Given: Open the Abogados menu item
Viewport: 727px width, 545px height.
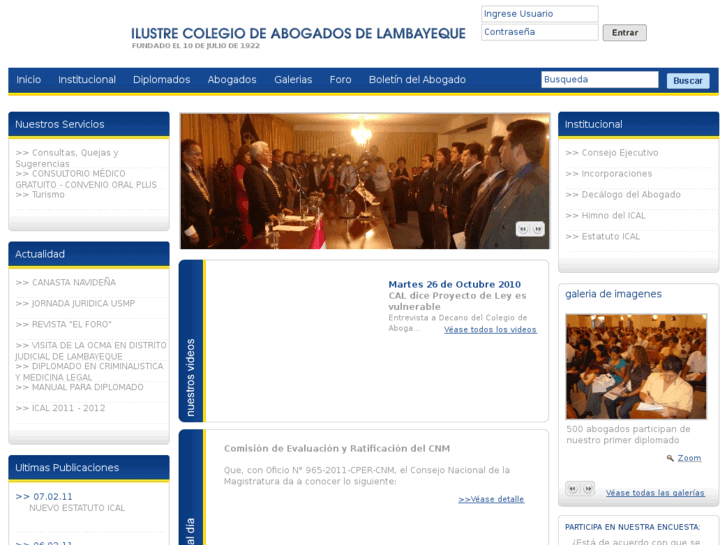Looking at the screenshot, I should point(232,80).
